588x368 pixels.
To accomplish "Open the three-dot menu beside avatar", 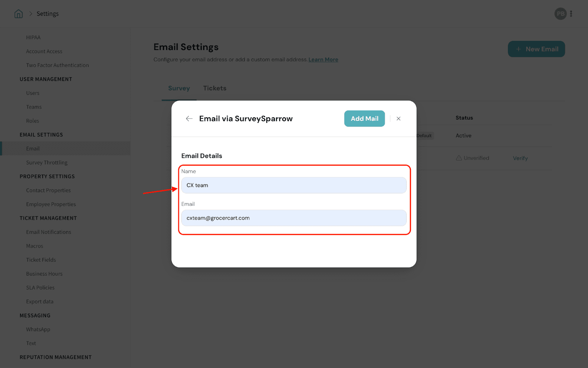I will click(571, 14).
